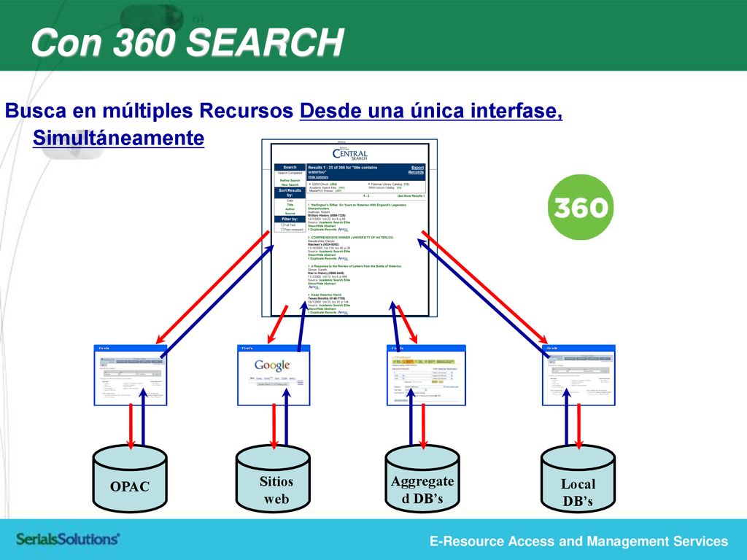Select the Local DB's cylinder
Viewport: 747px width, 560px height.
(578, 478)
